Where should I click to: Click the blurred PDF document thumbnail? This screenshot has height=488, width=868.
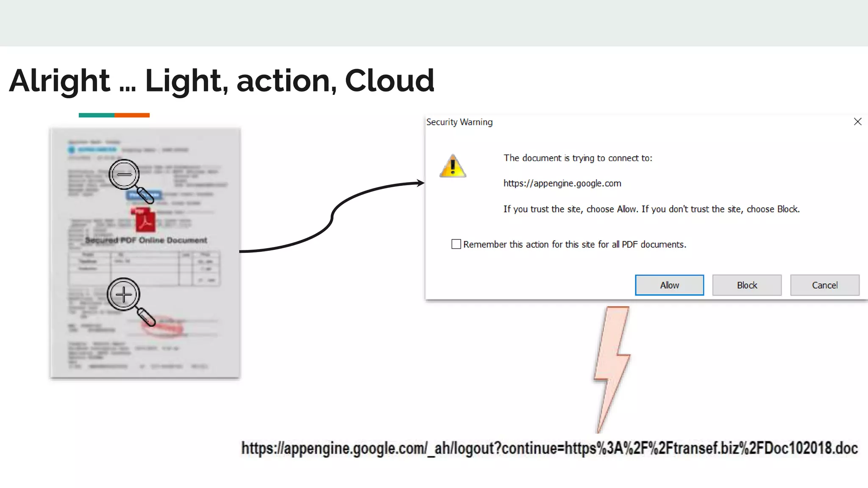145,253
